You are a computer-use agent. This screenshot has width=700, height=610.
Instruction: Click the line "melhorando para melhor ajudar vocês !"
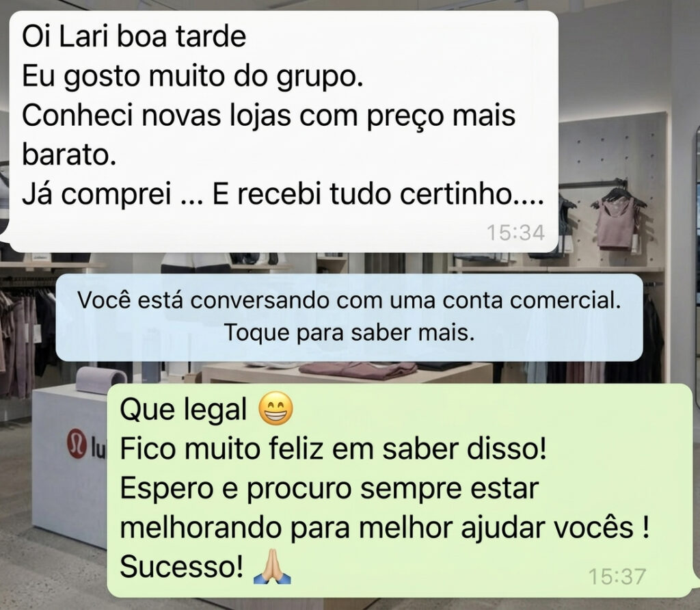(384, 528)
